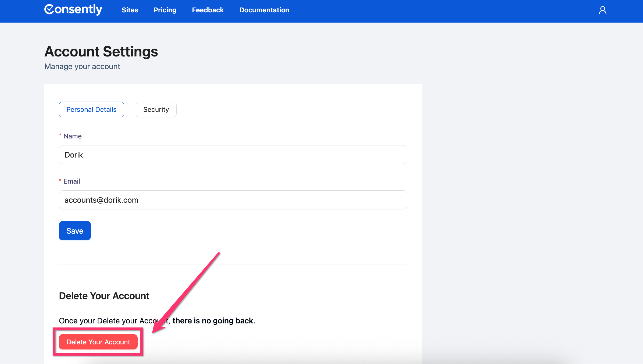
Task: Click the Consently logo
Action: coord(73,10)
